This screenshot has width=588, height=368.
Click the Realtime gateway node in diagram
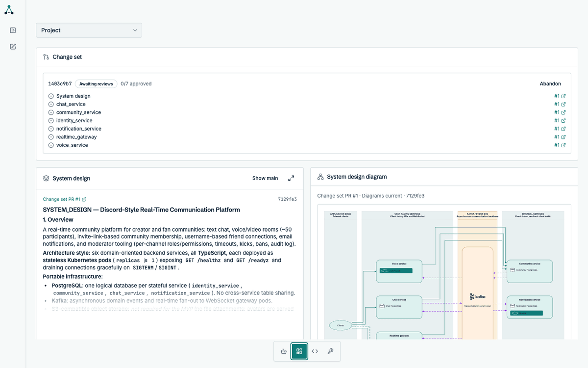pos(399,336)
